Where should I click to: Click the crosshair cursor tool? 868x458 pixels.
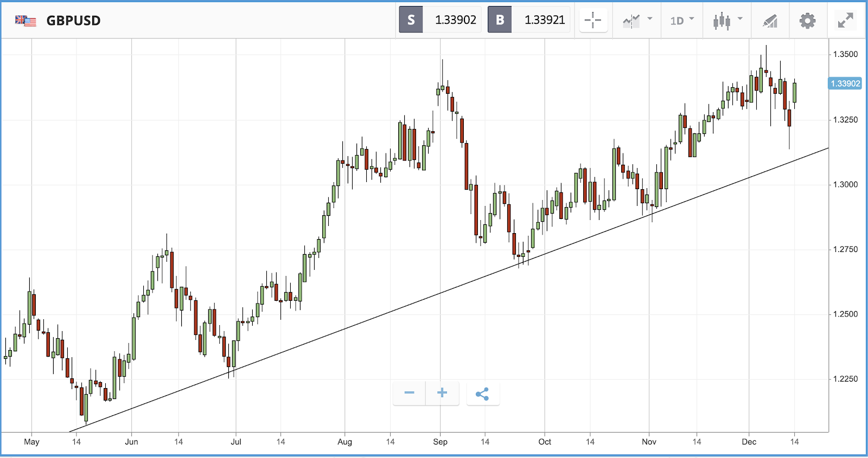tap(593, 21)
